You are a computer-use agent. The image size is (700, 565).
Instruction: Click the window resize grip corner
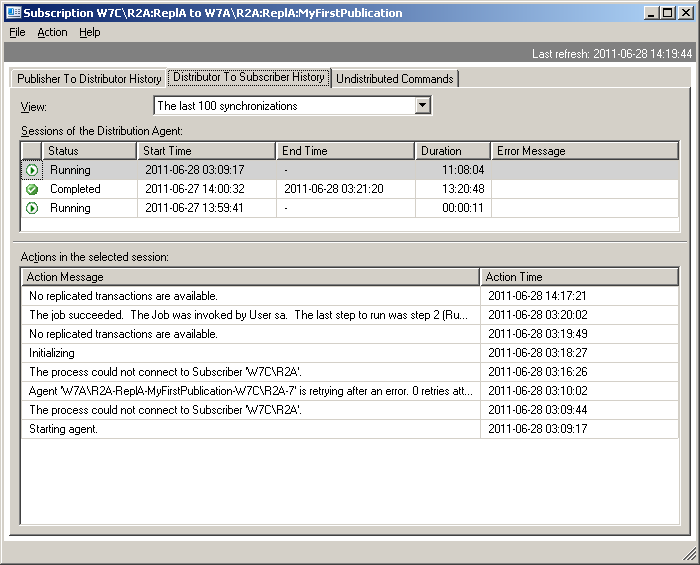click(x=690, y=554)
